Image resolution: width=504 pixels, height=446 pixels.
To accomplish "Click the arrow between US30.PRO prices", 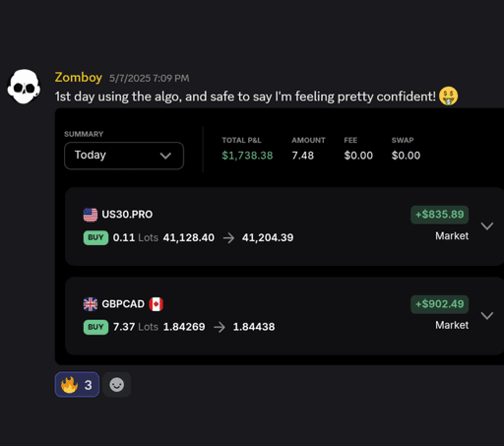I will (x=228, y=238).
